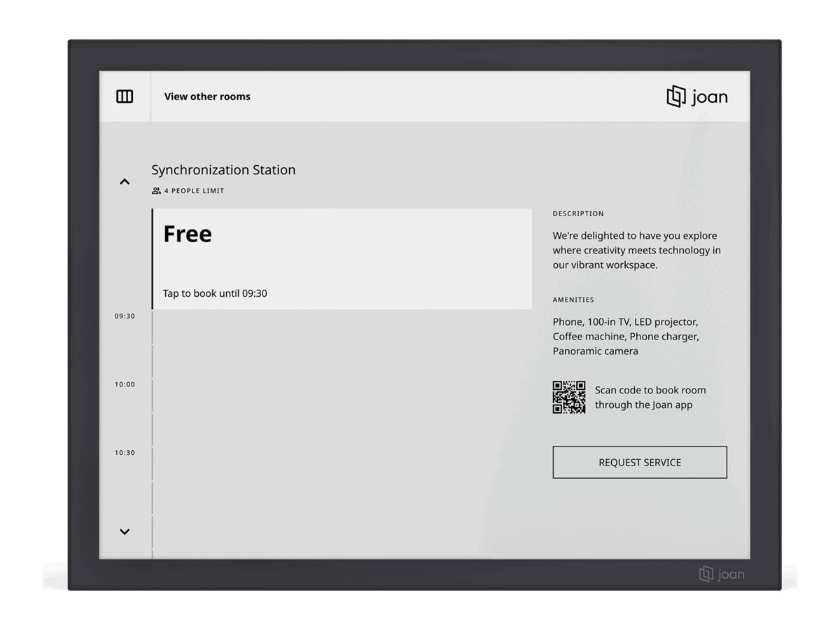Click the occupancy icon beside 4 PEOPLE LIMIT
This screenshot has width=840, height=630.
coord(155,190)
